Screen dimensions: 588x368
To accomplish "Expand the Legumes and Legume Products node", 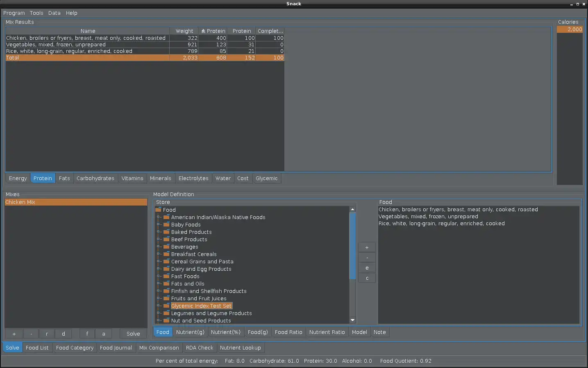I will [159, 313].
